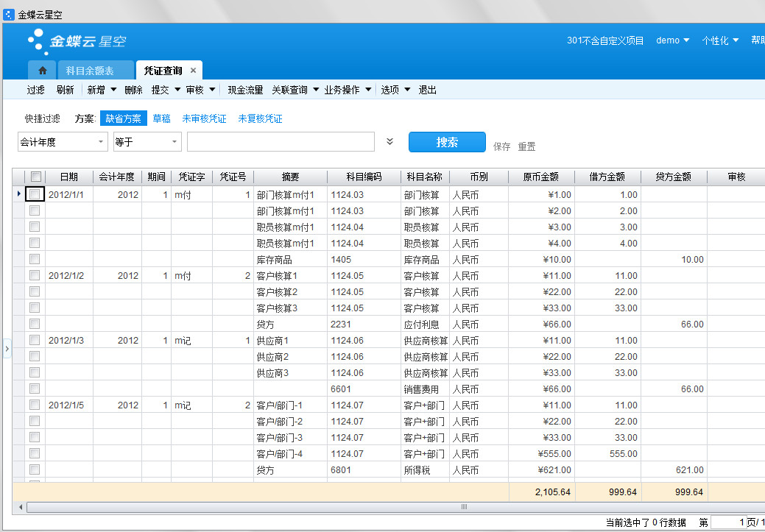
Task: Check the 2012/1/2 voucher row checkbox
Action: coord(35,275)
